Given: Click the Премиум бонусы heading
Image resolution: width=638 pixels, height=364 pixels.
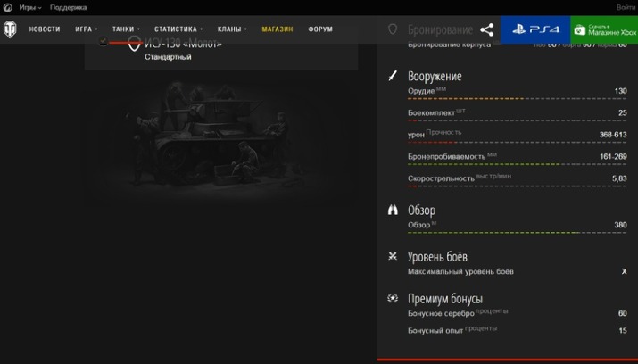Looking at the screenshot, I should 445,299.
